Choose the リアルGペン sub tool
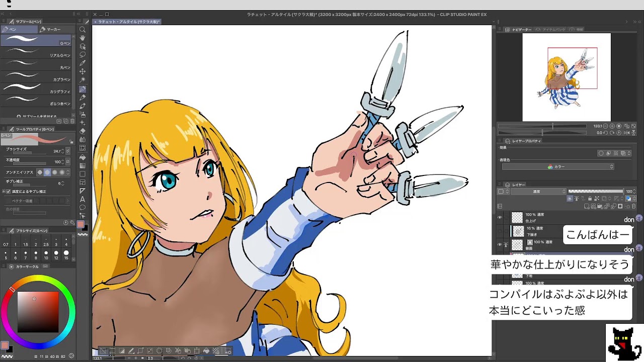The image size is (644, 362). [x=36, y=52]
